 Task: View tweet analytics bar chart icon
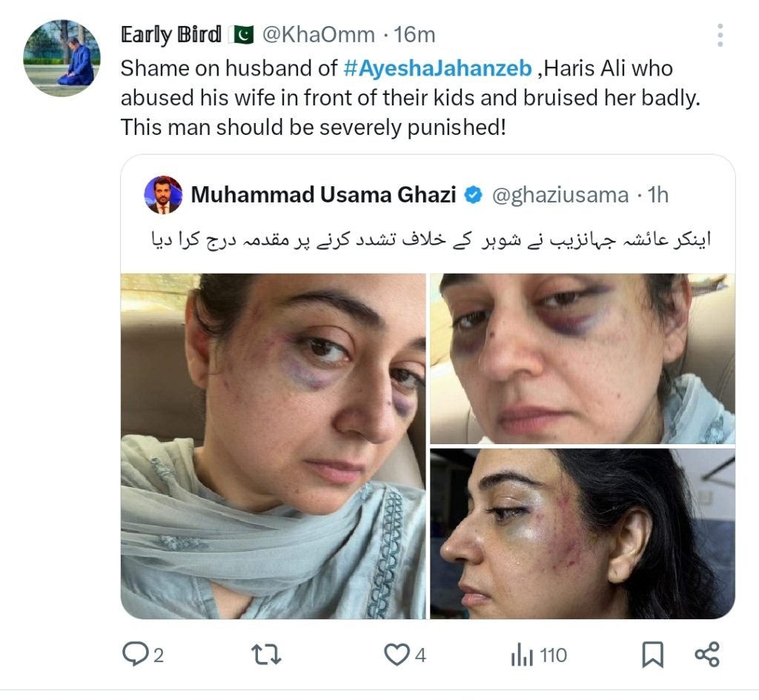click(522, 655)
